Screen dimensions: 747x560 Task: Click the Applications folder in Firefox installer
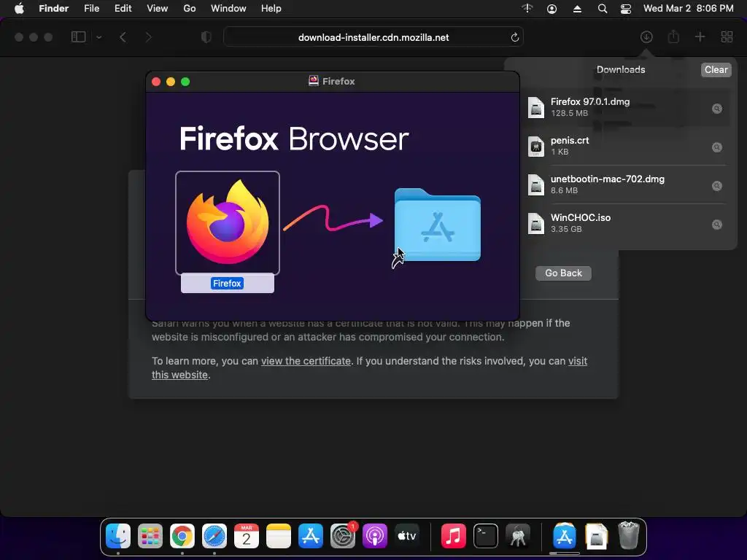point(438,225)
